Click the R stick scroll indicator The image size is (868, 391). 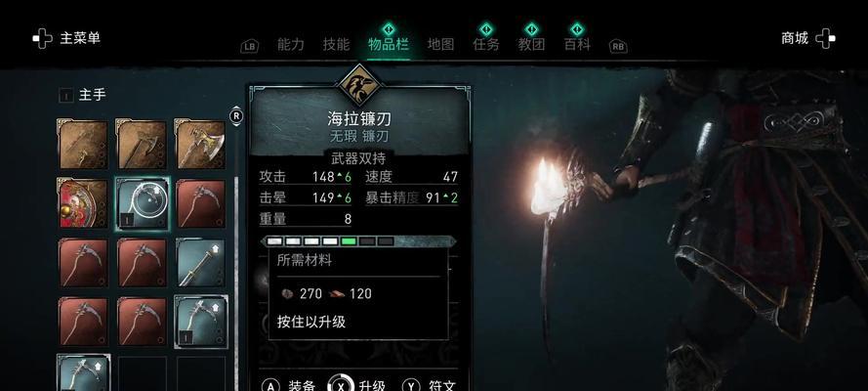[236, 116]
